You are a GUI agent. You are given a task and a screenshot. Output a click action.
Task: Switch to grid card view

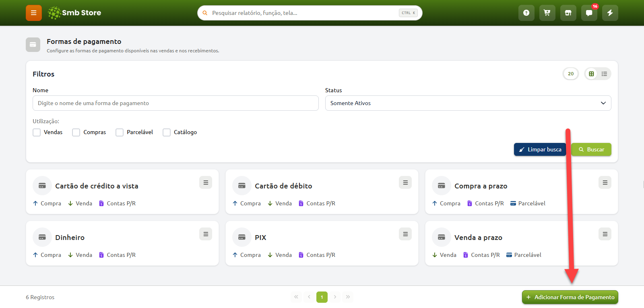tap(591, 74)
